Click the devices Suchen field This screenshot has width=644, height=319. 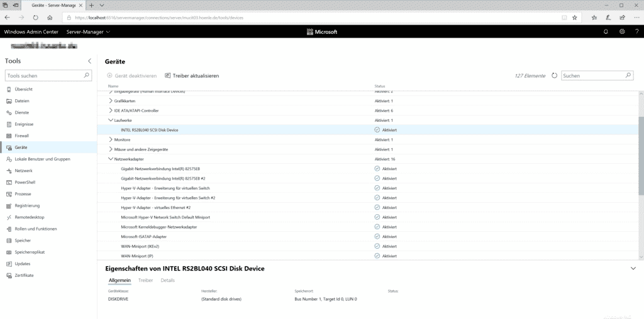597,75
